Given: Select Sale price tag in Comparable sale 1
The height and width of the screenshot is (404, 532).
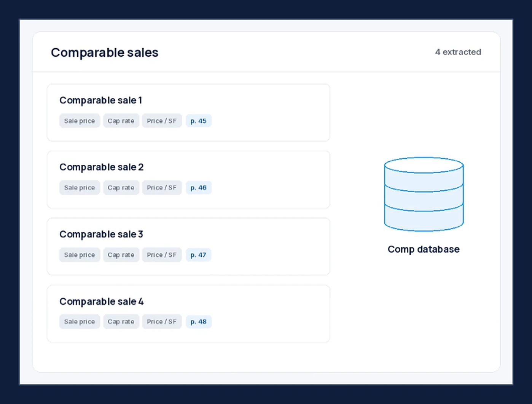Looking at the screenshot, I should pyautogui.click(x=80, y=121).
